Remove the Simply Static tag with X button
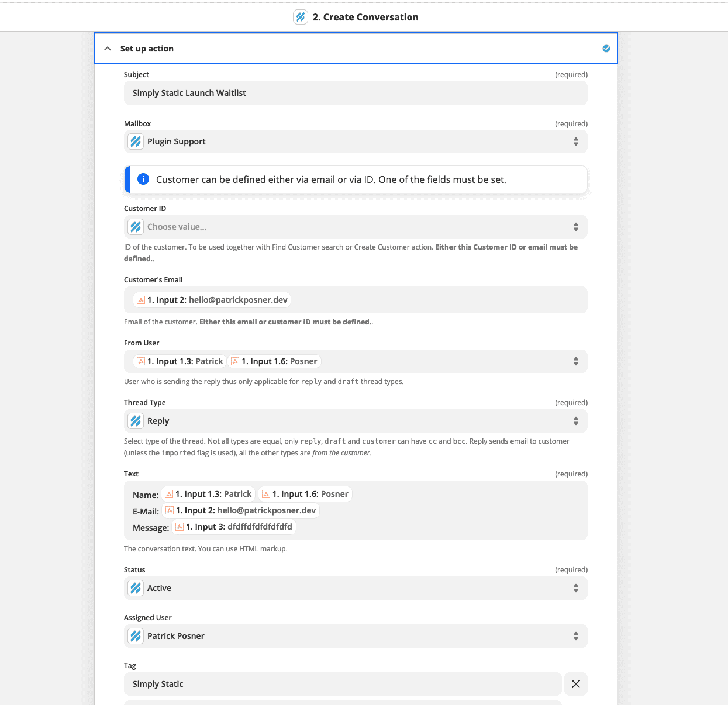 click(576, 684)
